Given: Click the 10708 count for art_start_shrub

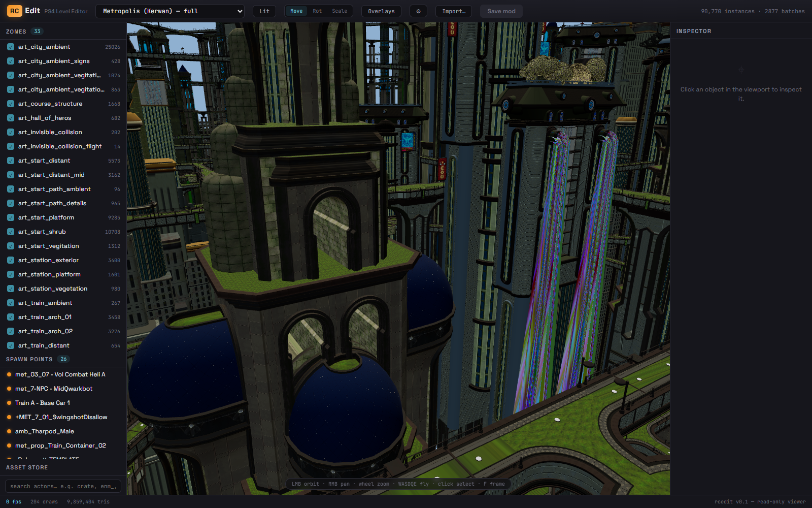Looking at the screenshot, I should coord(113,232).
